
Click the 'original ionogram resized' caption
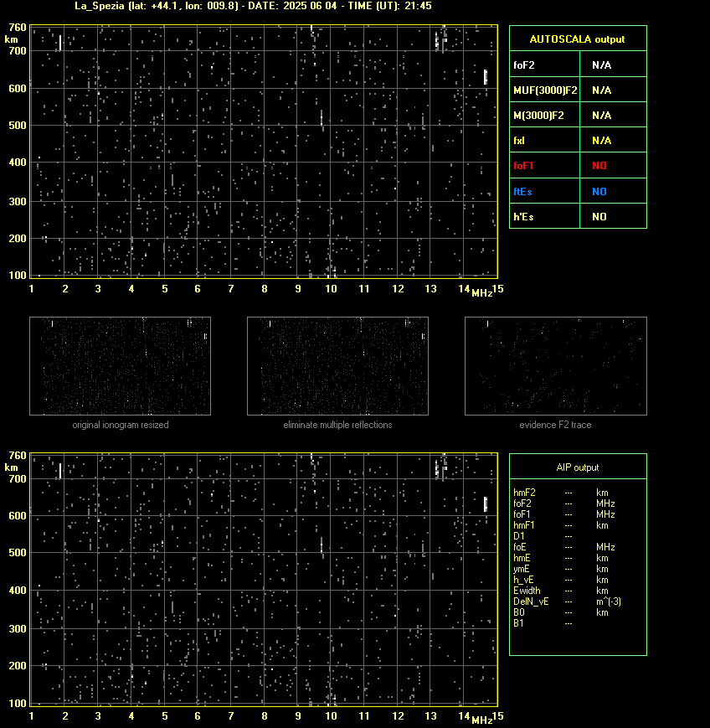[x=121, y=425]
